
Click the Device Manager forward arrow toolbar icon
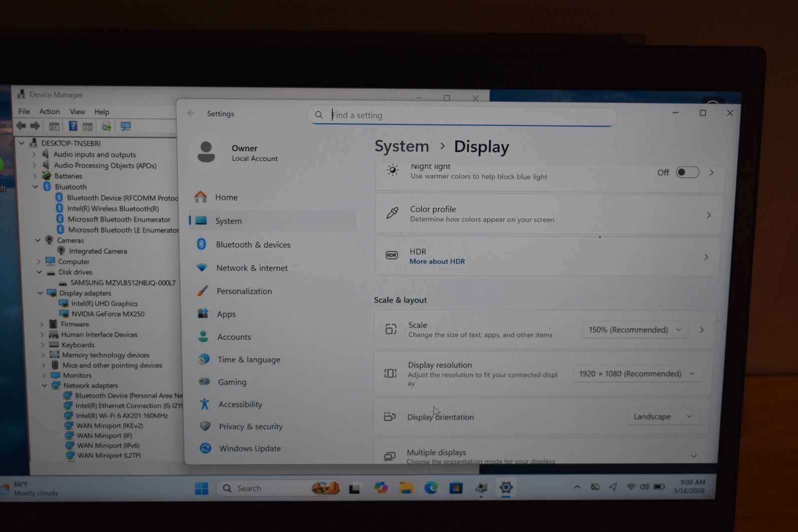coord(35,126)
